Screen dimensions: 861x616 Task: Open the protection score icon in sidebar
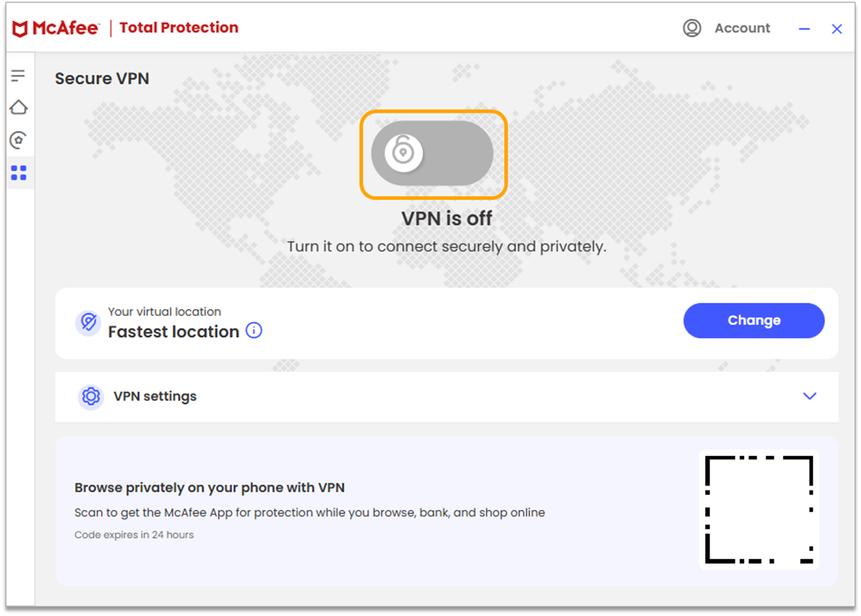(x=19, y=140)
